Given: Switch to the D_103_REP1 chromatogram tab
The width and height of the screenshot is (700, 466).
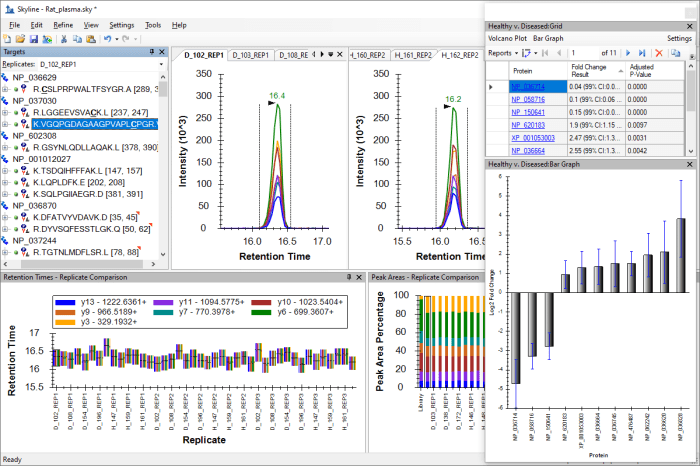Looking at the screenshot, I should [x=253, y=56].
